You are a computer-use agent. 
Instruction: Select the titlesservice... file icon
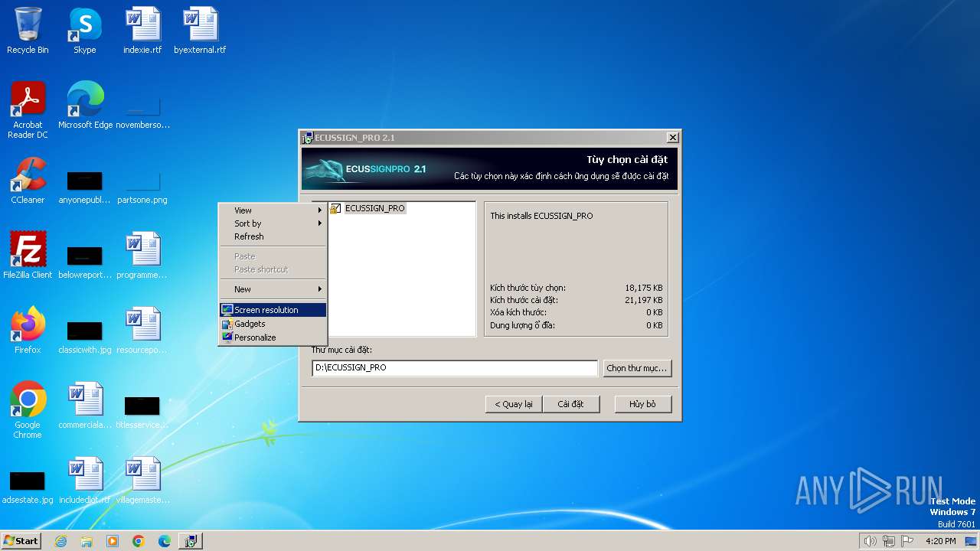(142, 412)
